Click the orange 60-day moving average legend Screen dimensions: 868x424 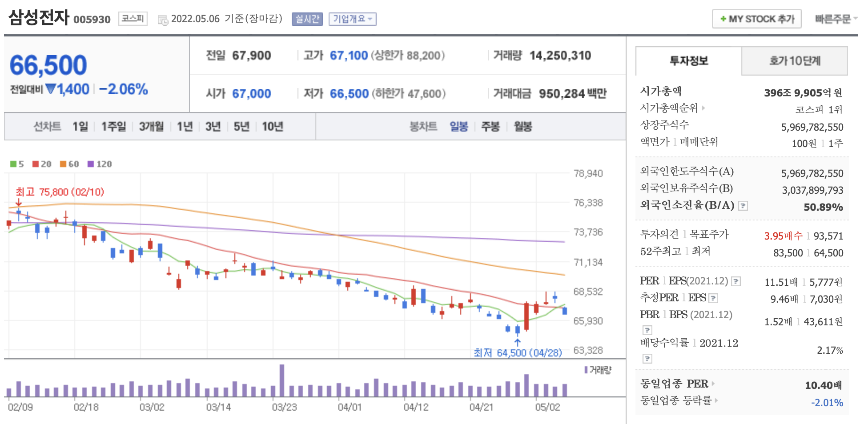[69, 164]
